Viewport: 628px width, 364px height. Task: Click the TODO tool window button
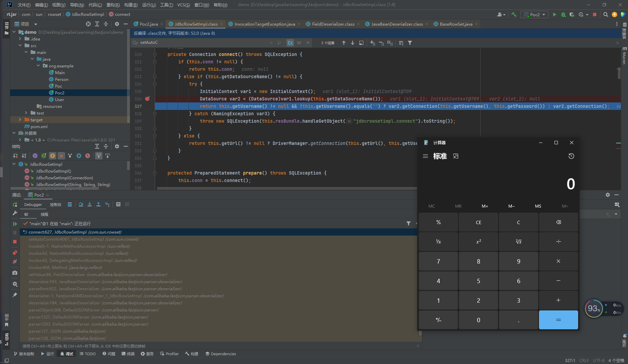[x=88, y=354]
